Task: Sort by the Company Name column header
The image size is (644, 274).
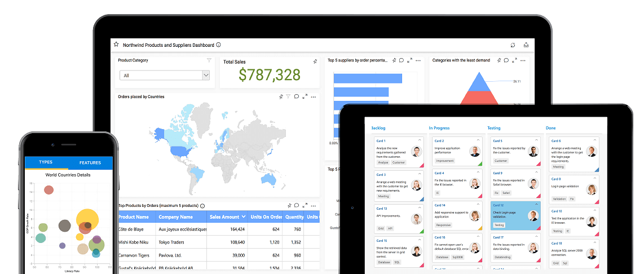Action: (x=181, y=217)
